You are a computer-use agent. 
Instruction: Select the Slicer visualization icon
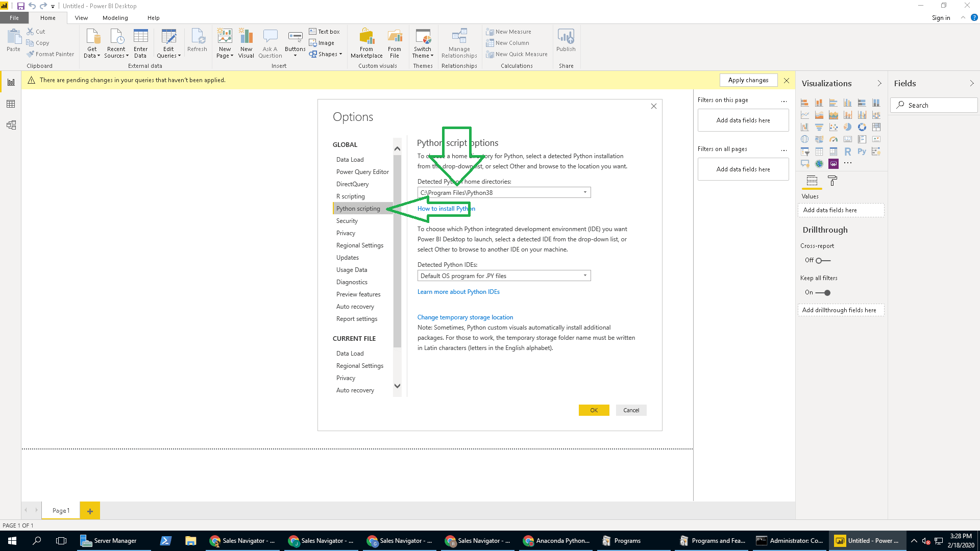tap(805, 152)
